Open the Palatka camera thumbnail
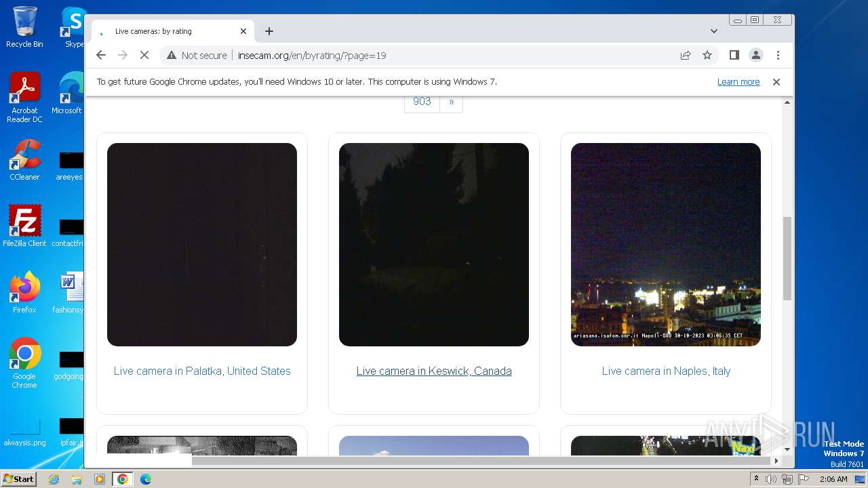 tap(202, 245)
